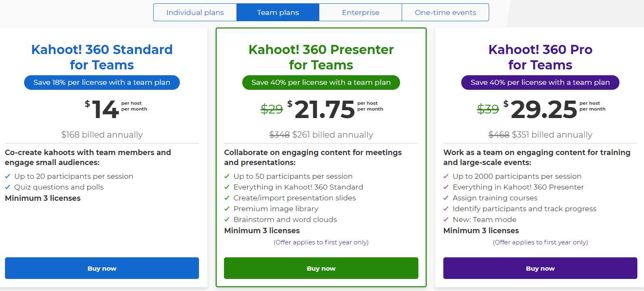Select the Enterprise tab

click(361, 12)
